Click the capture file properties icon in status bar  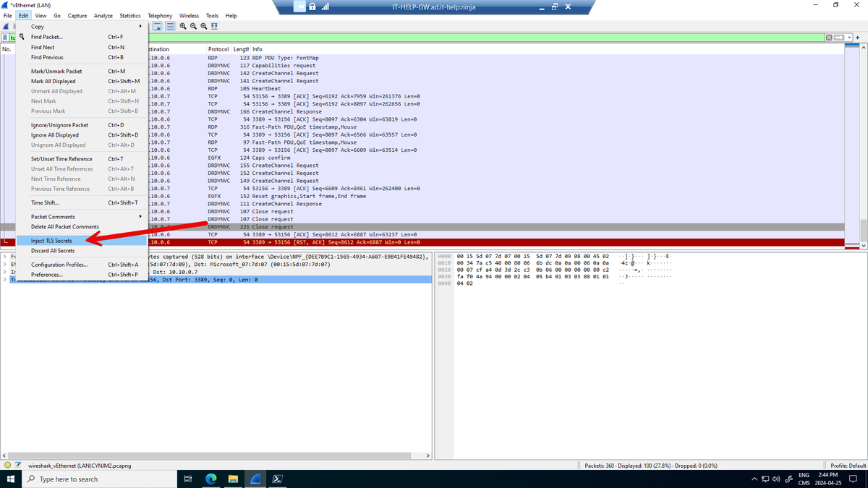click(20, 466)
